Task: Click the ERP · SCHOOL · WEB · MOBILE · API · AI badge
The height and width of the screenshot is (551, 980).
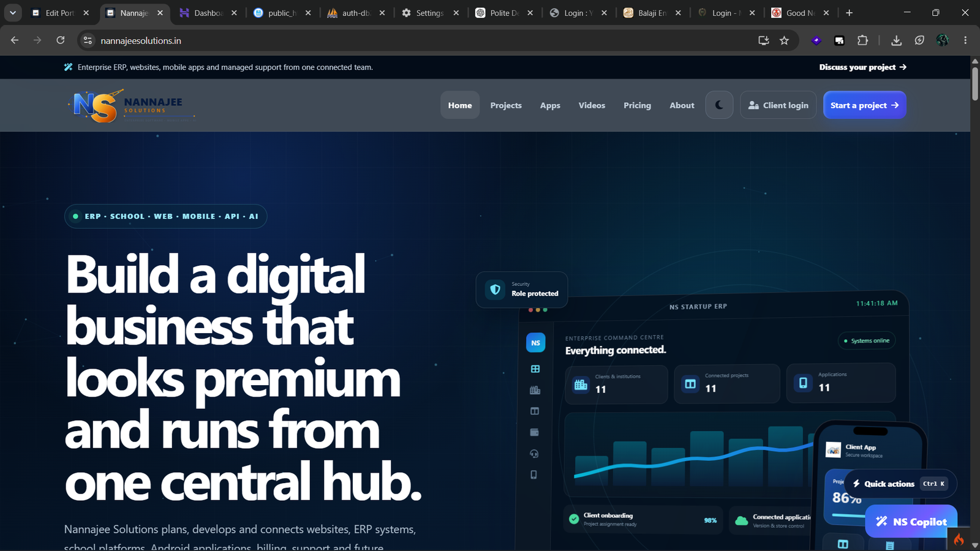Action: 165,216
